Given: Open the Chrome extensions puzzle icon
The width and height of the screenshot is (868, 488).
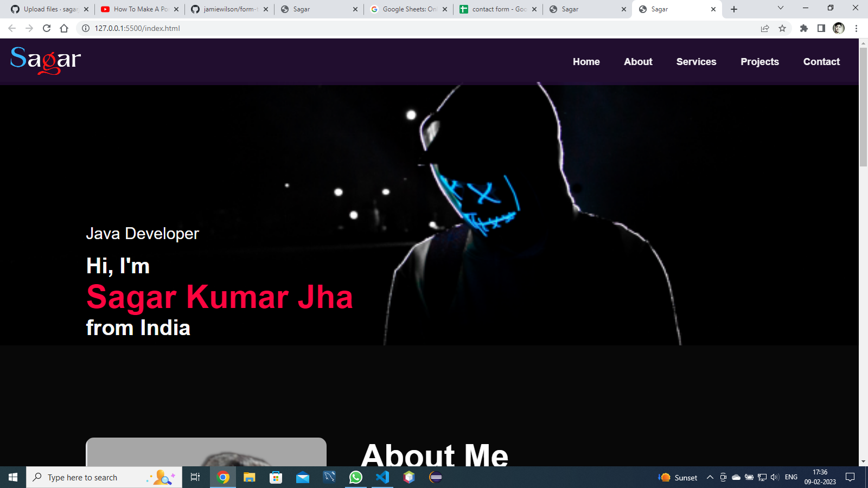Looking at the screenshot, I should pos(804,28).
